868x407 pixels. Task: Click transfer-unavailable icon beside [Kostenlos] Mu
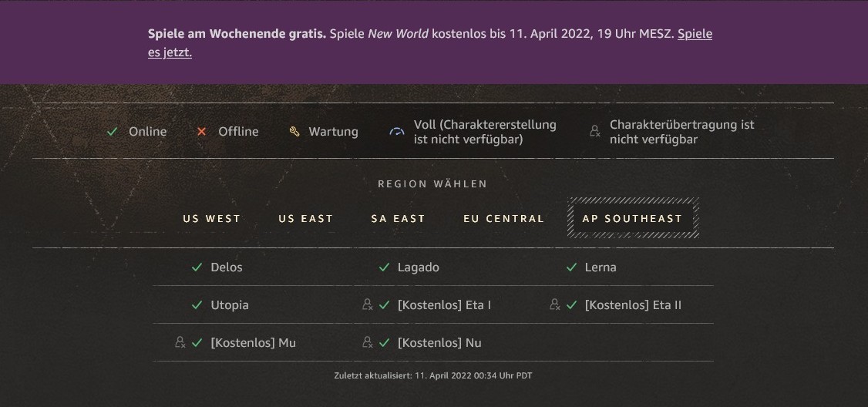(180, 342)
